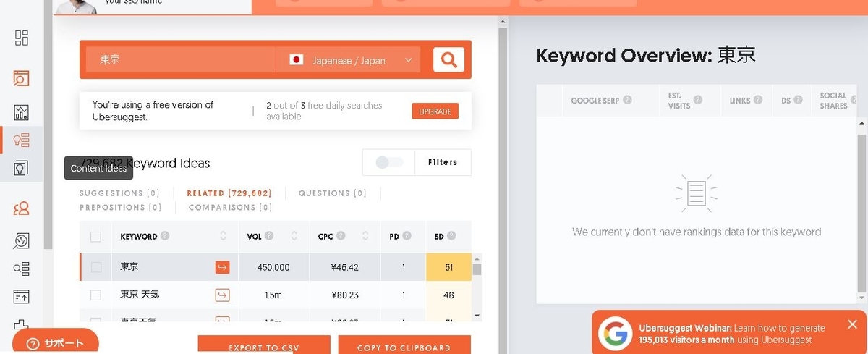The width and height of the screenshot is (868, 354).
Task: Switch to the QUESTIONS [0] tab
Action: point(334,193)
